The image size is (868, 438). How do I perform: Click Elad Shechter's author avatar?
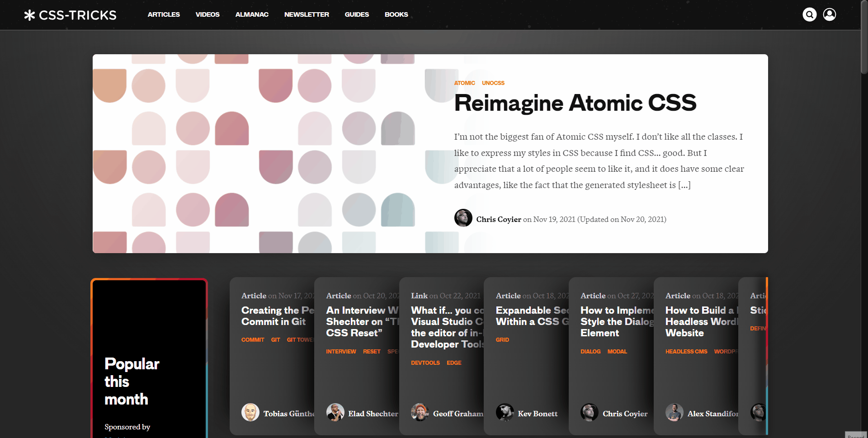335,412
